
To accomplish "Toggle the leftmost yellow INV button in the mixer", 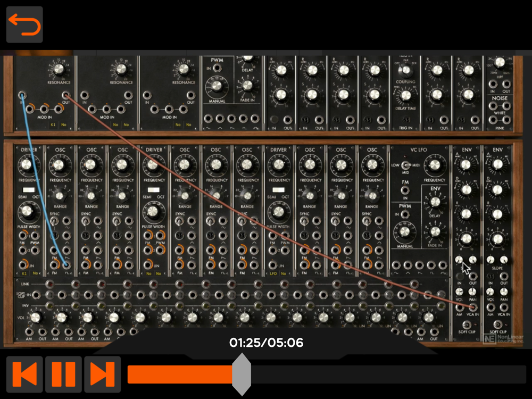I will [x=49, y=306].
